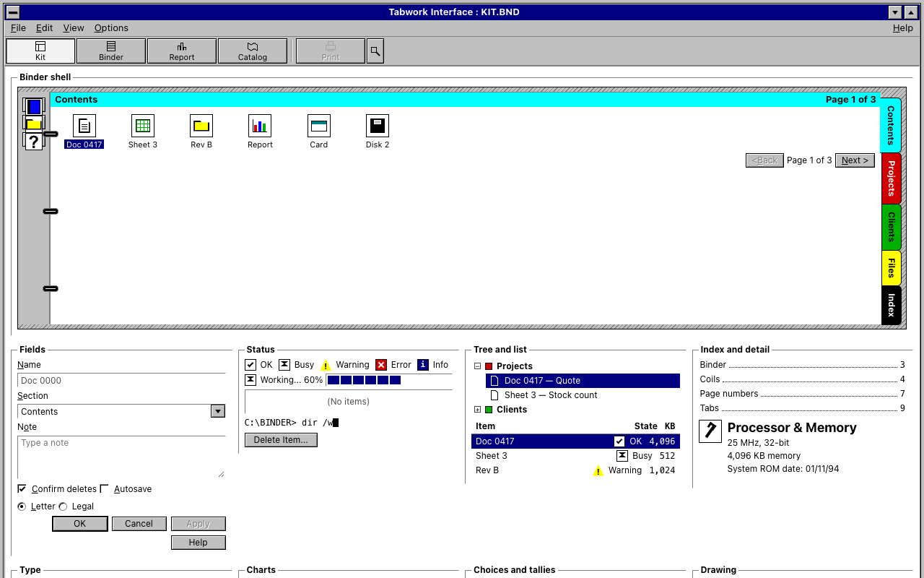The width and height of the screenshot is (924, 578).
Task: Click the Help button in Fields
Action: point(199,543)
